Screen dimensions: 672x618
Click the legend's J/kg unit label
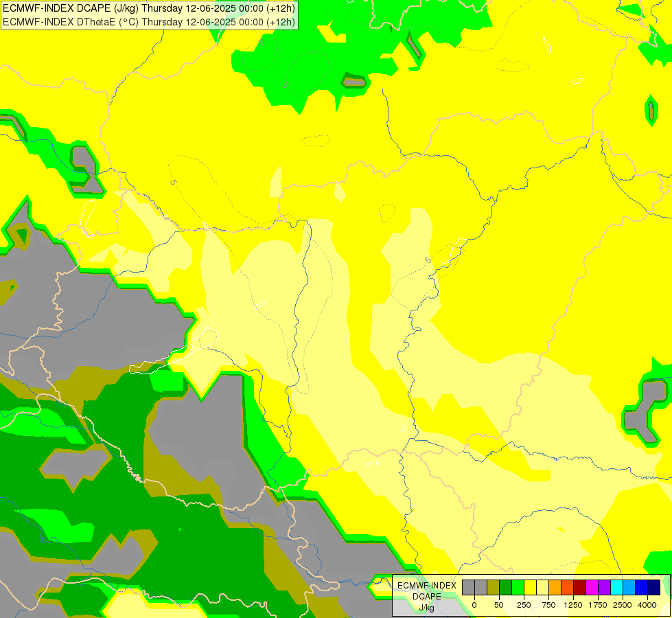point(427,608)
